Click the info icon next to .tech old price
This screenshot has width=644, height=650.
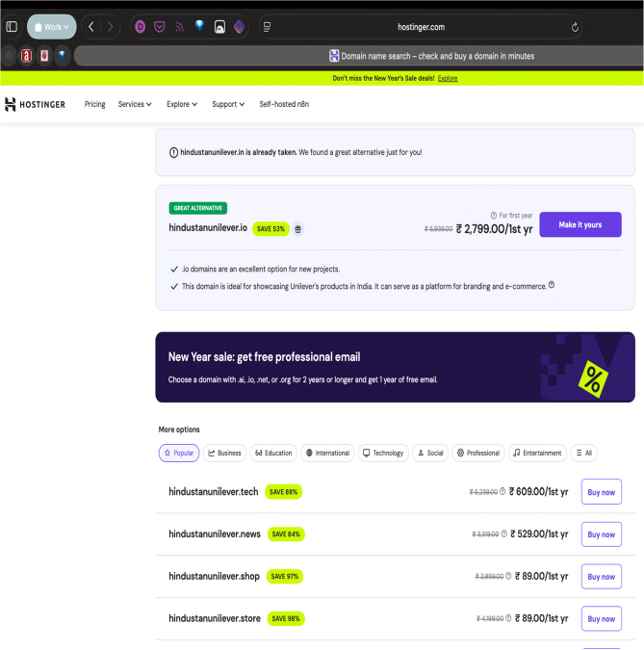pos(502,491)
